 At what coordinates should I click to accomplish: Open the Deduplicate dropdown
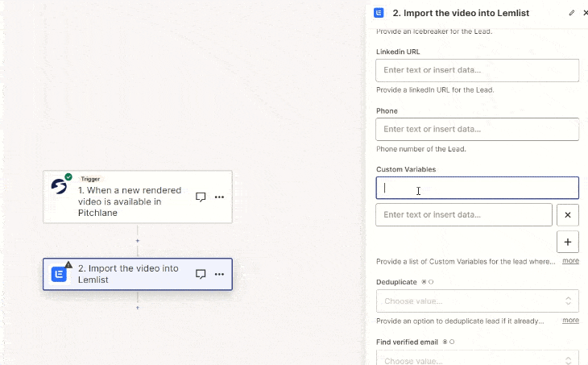(478, 301)
